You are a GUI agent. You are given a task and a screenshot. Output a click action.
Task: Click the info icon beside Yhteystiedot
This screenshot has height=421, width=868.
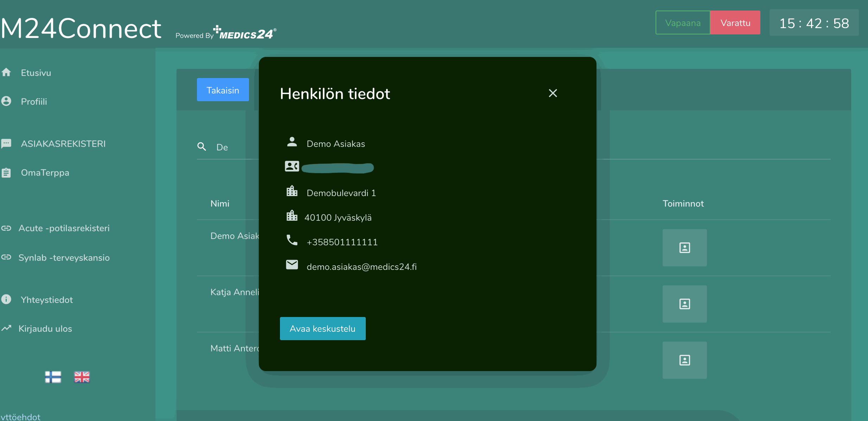pos(6,299)
